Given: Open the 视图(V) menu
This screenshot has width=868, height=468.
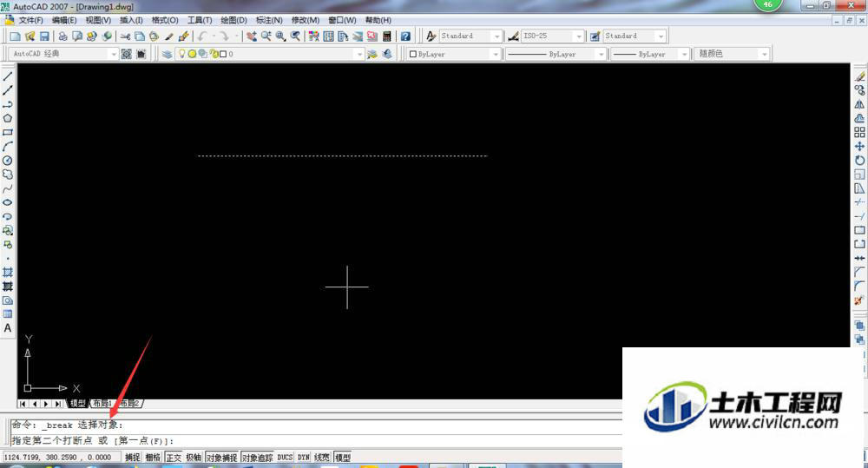Looking at the screenshot, I should (98, 20).
